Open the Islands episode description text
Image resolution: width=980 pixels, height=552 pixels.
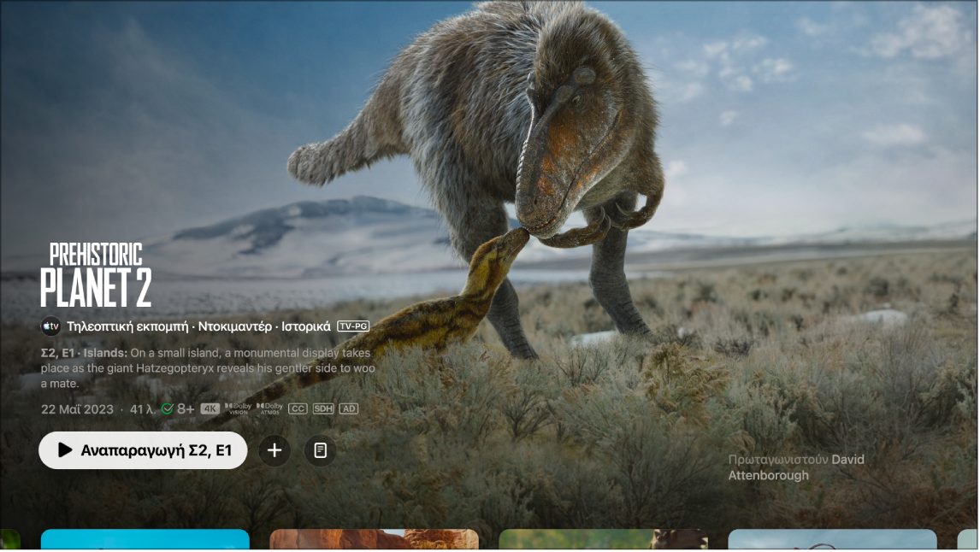click(208, 368)
